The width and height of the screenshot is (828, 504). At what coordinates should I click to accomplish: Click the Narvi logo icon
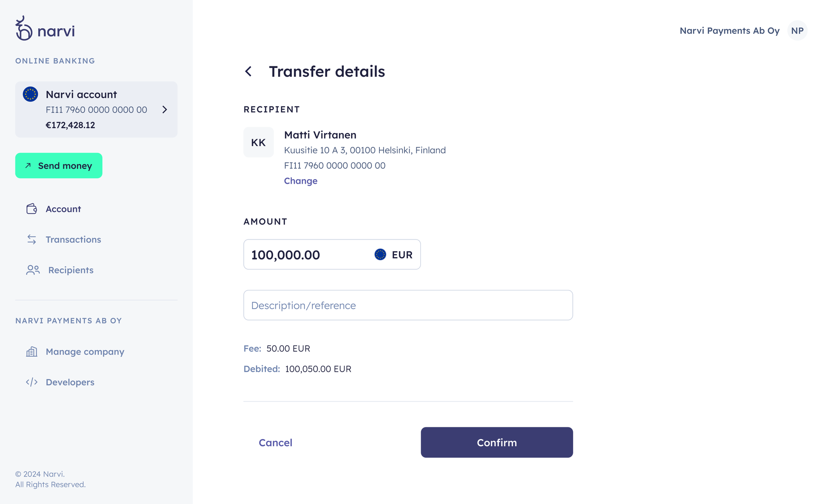pyautogui.click(x=23, y=29)
